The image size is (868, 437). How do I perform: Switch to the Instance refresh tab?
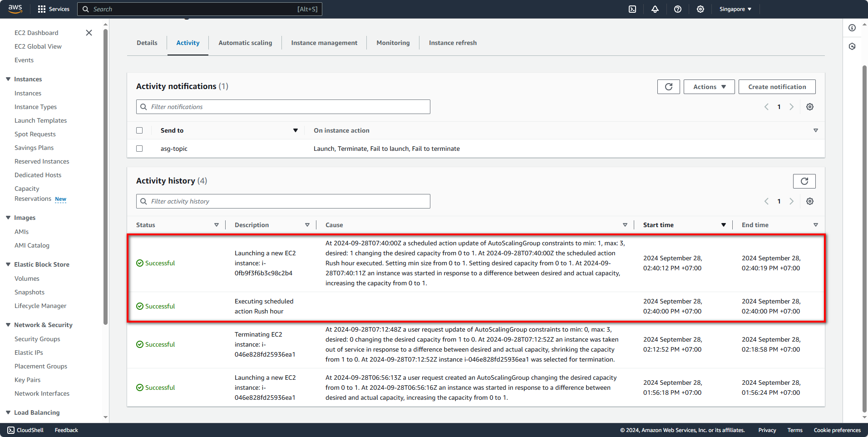[453, 43]
